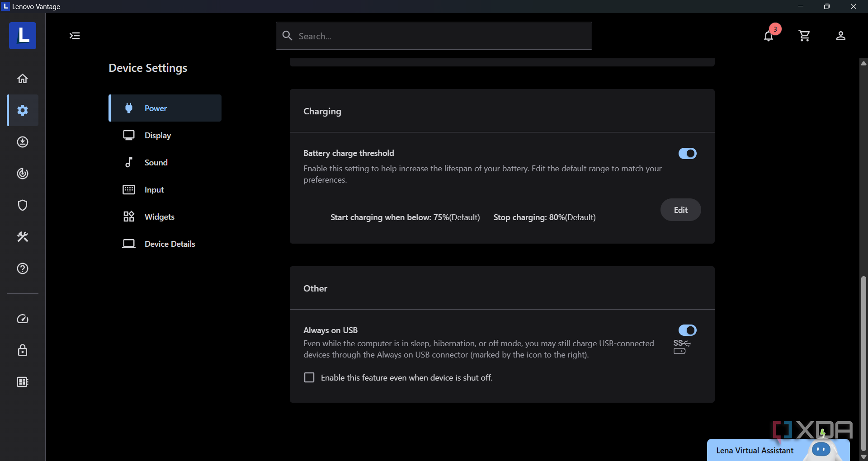Open notifications bell with 3 alerts
The width and height of the screenshot is (868, 461).
pyautogui.click(x=769, y=36)
